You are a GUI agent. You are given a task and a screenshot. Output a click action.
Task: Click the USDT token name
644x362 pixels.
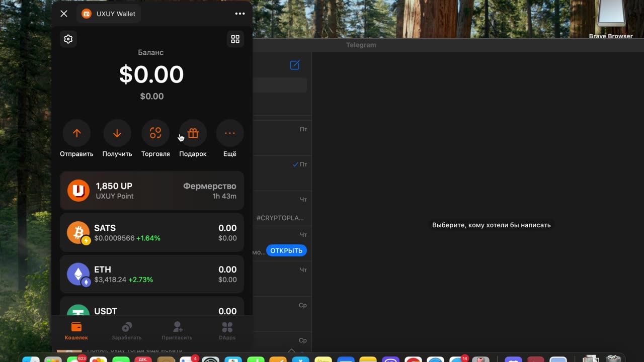(x=106, y=311)
